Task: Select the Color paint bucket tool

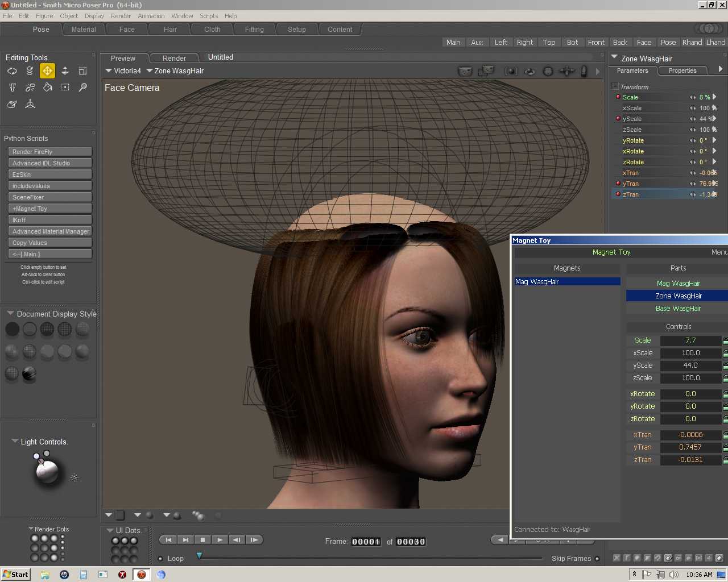Action: point(47,88)
